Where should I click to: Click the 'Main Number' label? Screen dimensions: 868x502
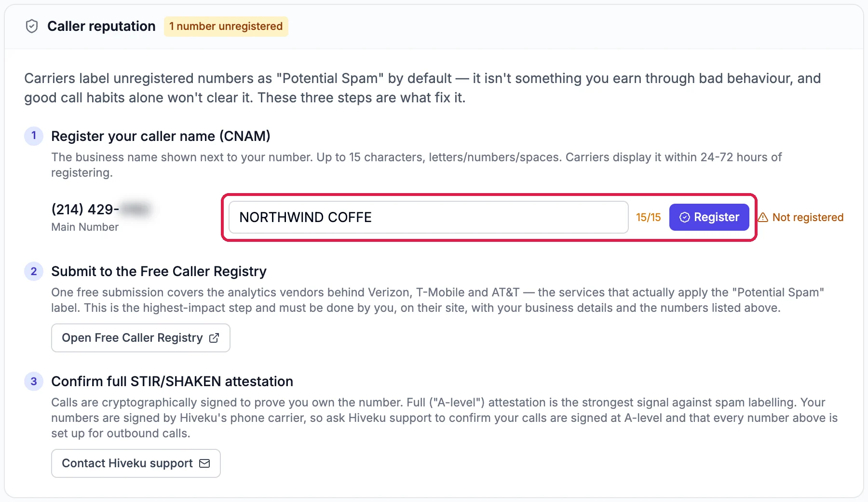[x=85, y=227]
